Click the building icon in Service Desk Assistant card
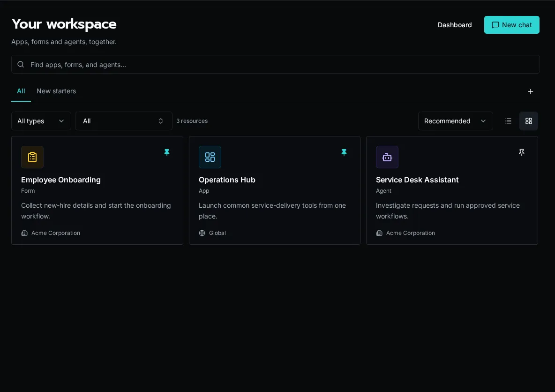Screen dimensions: 555x392 [x=379, y=233]
